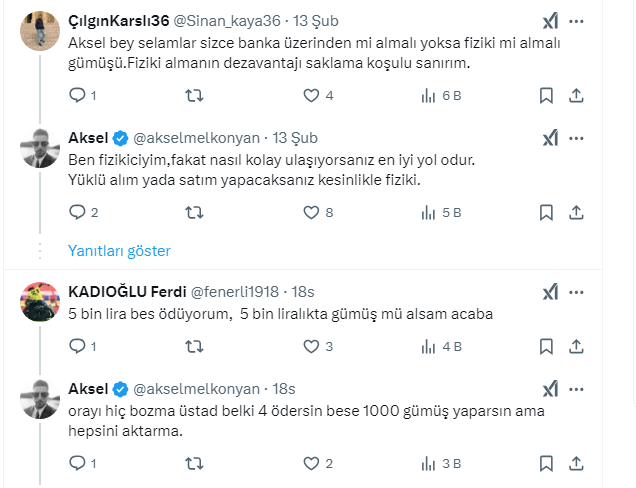
Task: Like Aksel's reply with 8 likes
Action: point(311,212)
